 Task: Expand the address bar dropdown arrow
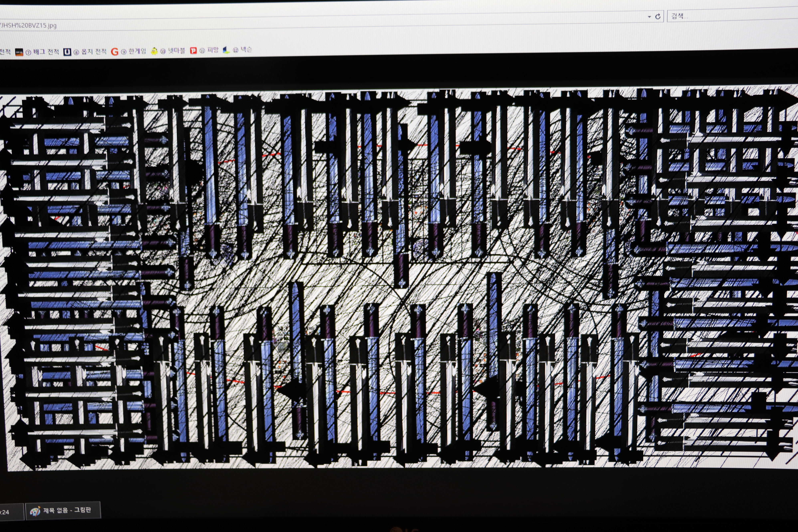[x=649, y=17]
